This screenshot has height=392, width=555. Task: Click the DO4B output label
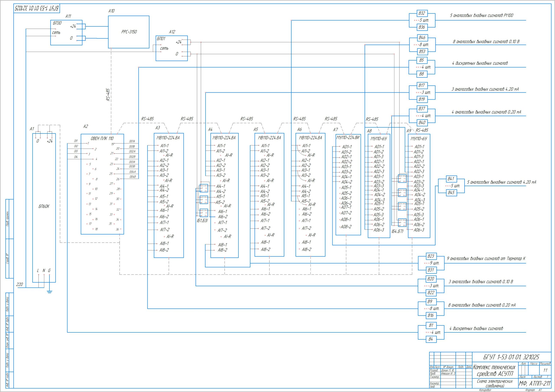(x=132, y=177)
